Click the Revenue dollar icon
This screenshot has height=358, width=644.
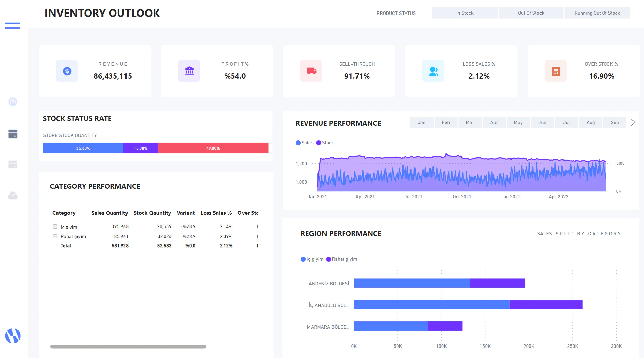point(67,71)
